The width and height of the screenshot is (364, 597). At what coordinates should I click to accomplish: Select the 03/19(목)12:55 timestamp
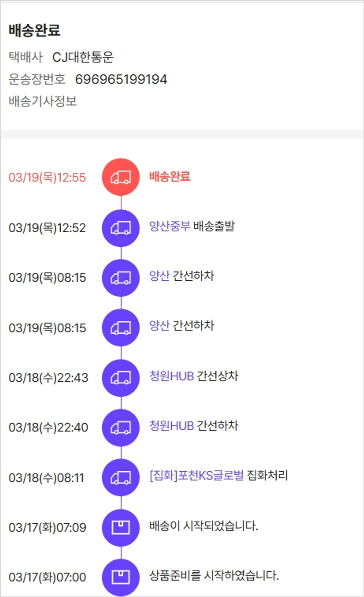(x=47, y=178)
